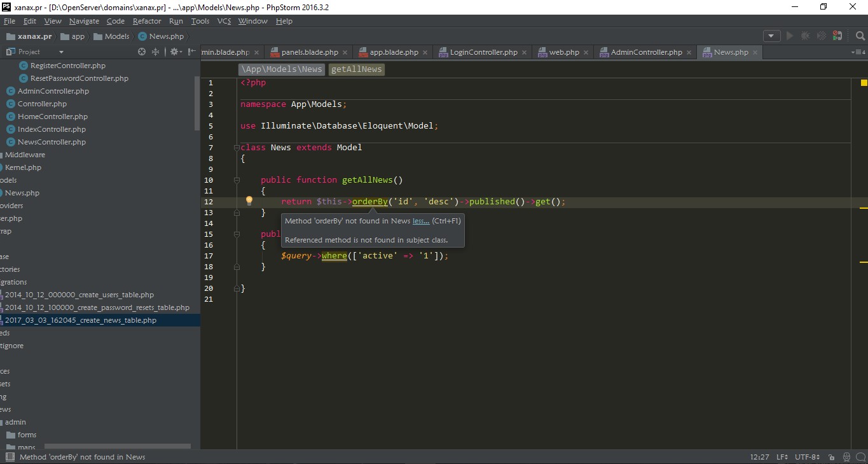The height and width of the screenshot is (464, 868).
Task: Click app in the navigation bar
Action: [72, 36]
